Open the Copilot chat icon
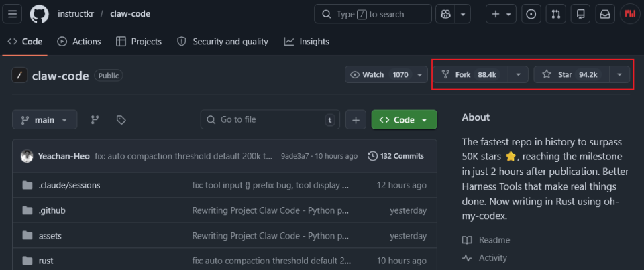This screenshot has width=644, height=270. tap(443, 14)
